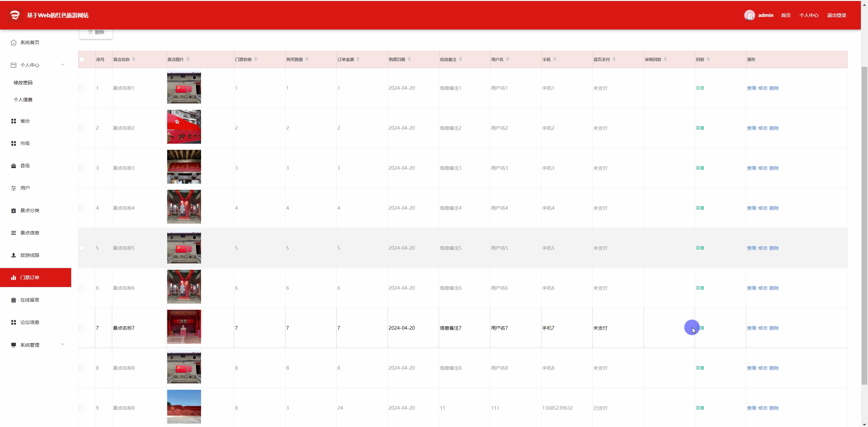Check the checkbox for row 3
This screenshot has width=868, height=427.
(81, 168)
